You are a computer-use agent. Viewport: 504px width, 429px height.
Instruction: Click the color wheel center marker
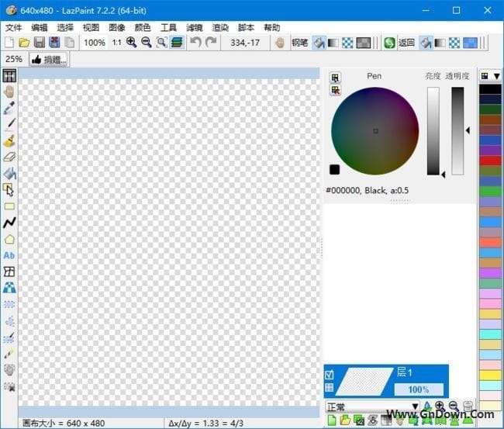pos(375,131)
